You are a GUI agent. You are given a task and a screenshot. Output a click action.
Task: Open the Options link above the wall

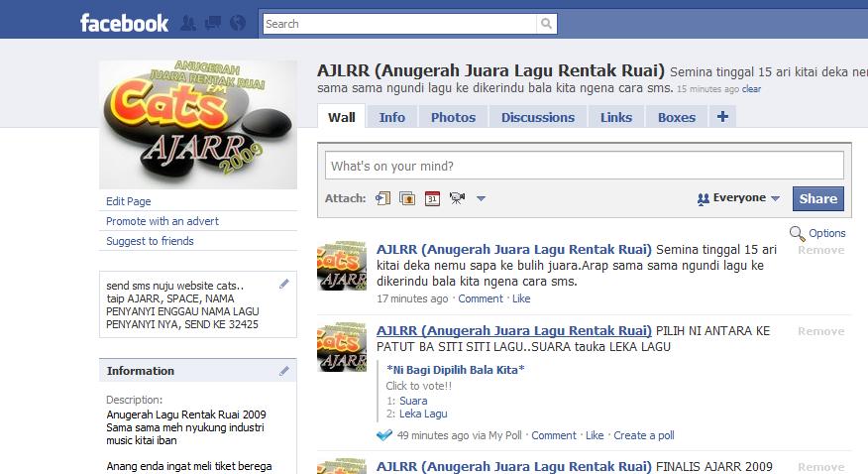(x=827, y=233)
